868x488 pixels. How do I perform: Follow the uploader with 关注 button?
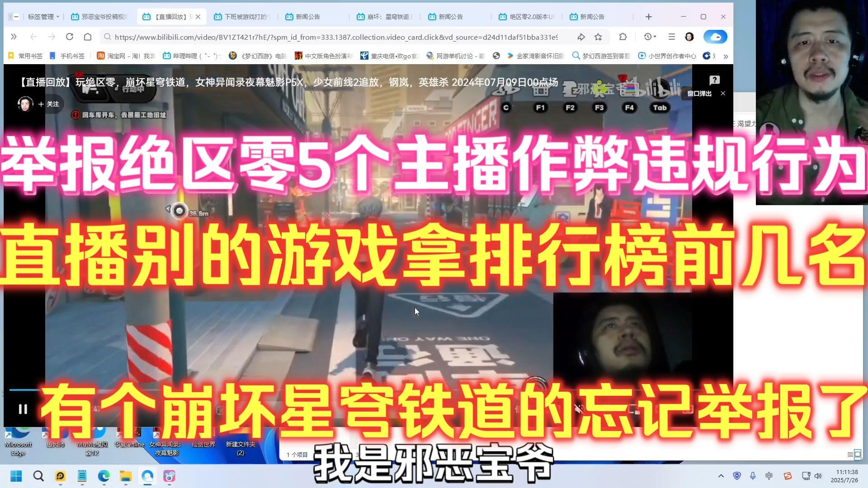(49, 104)
